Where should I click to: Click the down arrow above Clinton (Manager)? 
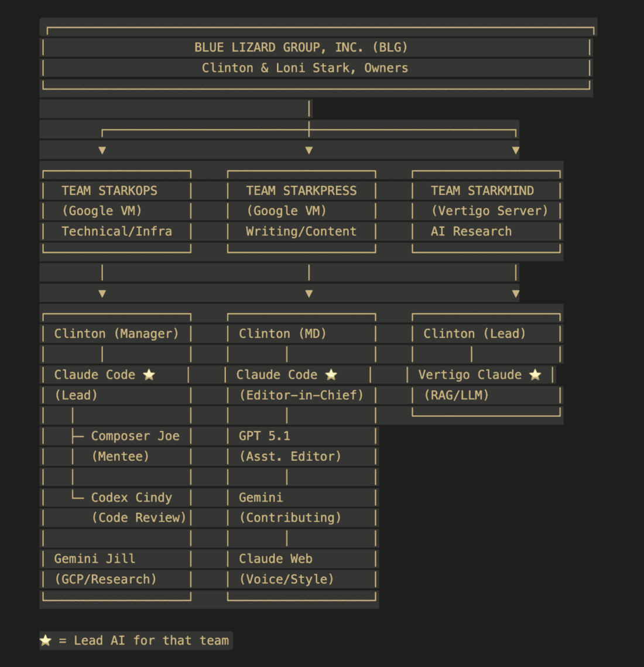(x=102, y=294)
